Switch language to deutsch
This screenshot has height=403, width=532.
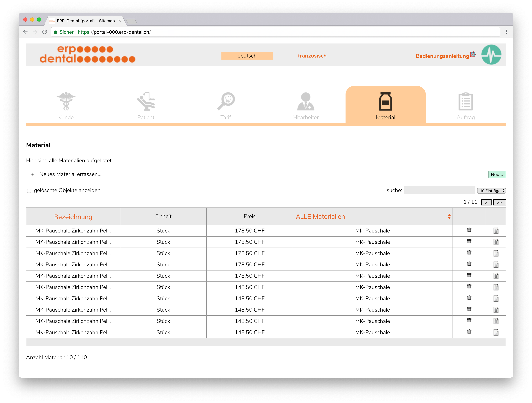pos(247,56)
